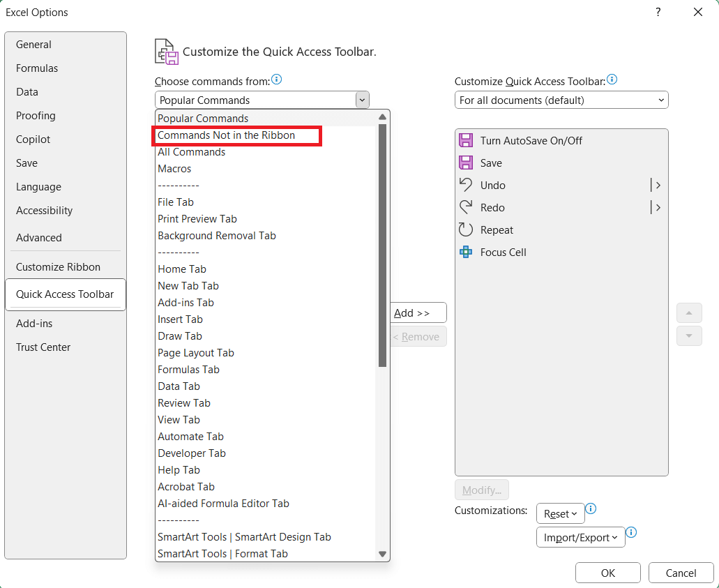Click the Help question mark icon
Screen dimensions: 719x588
tap(658, 12)
